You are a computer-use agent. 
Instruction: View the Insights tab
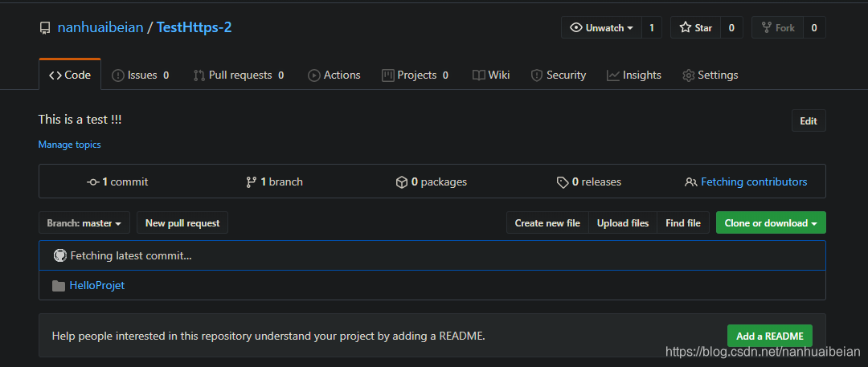point(634,75)
